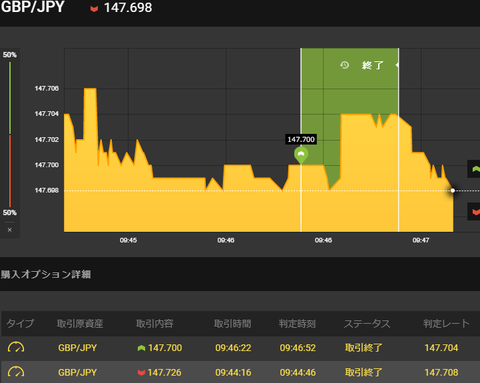The image size is (480, 383).
Task: Click the judgment rate 147.704
Action: click(x=441, y=348)
